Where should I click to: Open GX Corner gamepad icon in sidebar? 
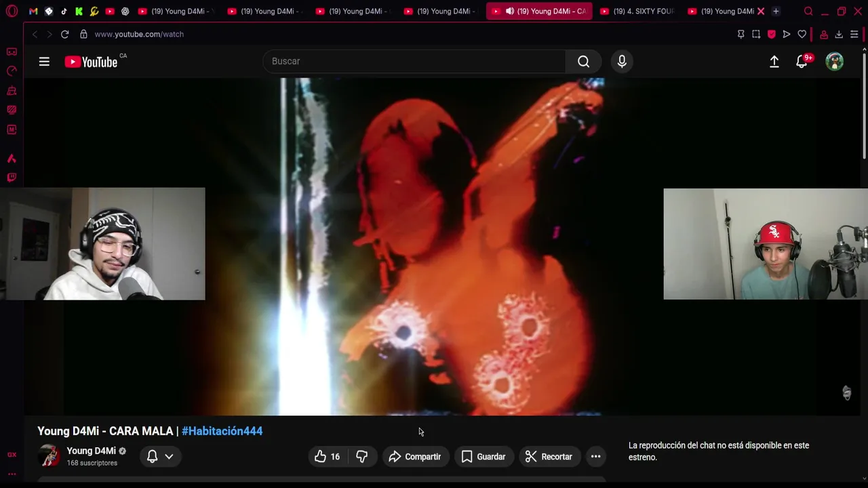click(x=12, y=52)
